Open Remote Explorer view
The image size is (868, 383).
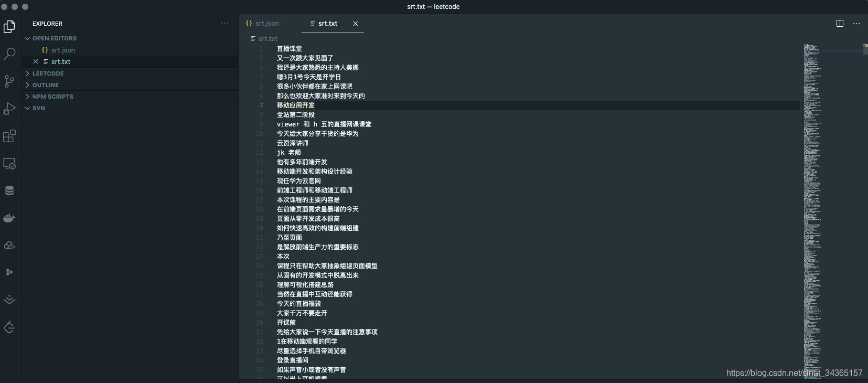[9, 163]
